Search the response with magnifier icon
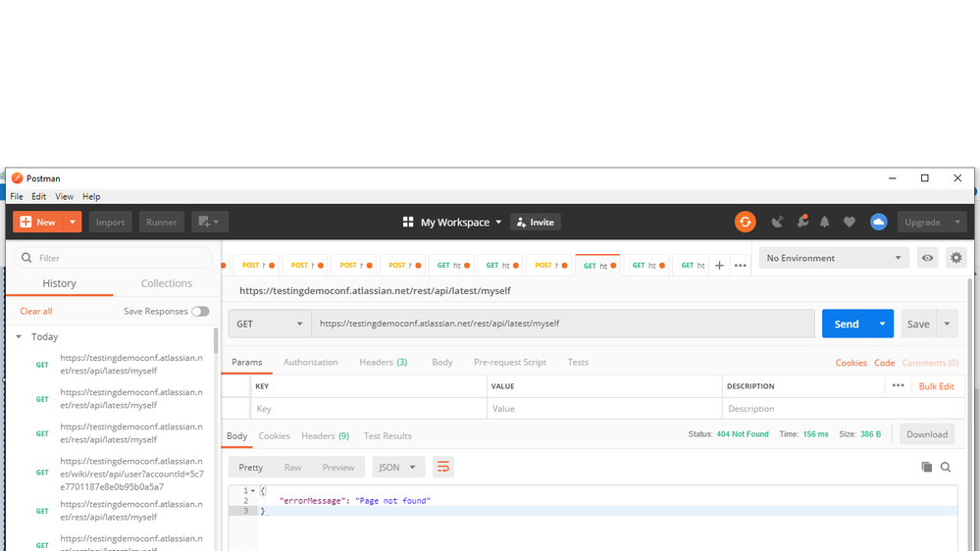Viewport: 980px width, 551px height. [946, 467]
